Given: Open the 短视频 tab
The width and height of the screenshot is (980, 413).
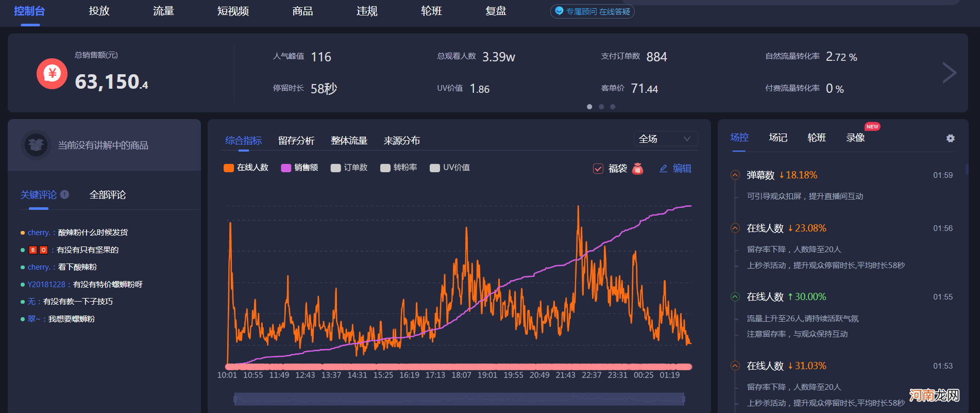Looking at the screenshot, I should coord(233,11).
